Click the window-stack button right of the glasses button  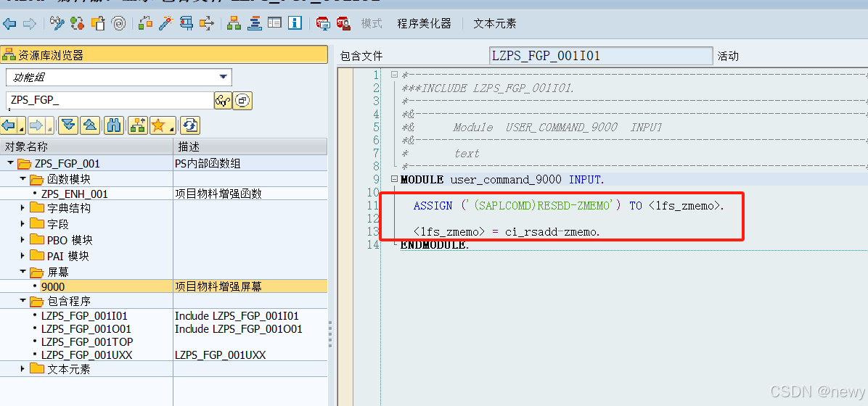coord(242,100)
